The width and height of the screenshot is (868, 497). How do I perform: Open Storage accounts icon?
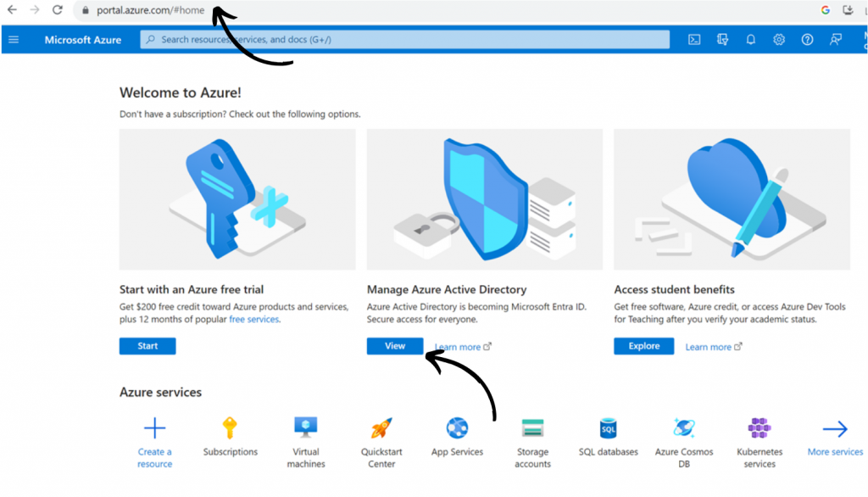(532, 428)
